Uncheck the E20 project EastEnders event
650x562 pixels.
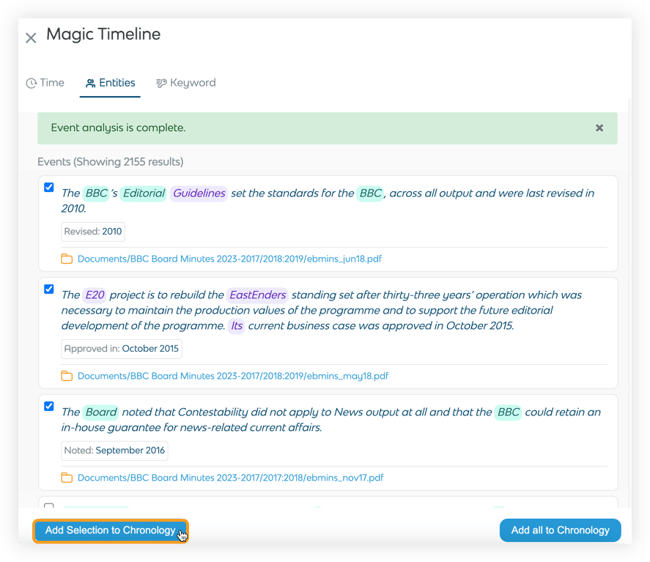[49, 289]
